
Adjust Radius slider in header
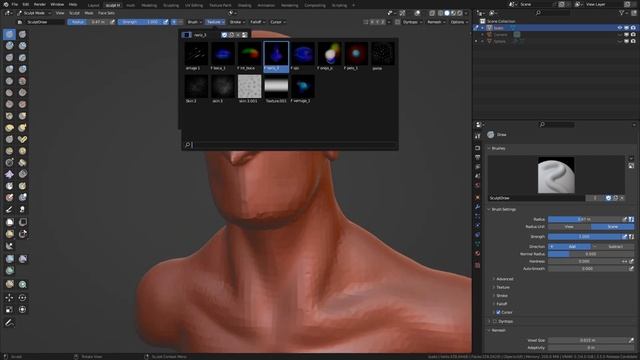(88, 22)
